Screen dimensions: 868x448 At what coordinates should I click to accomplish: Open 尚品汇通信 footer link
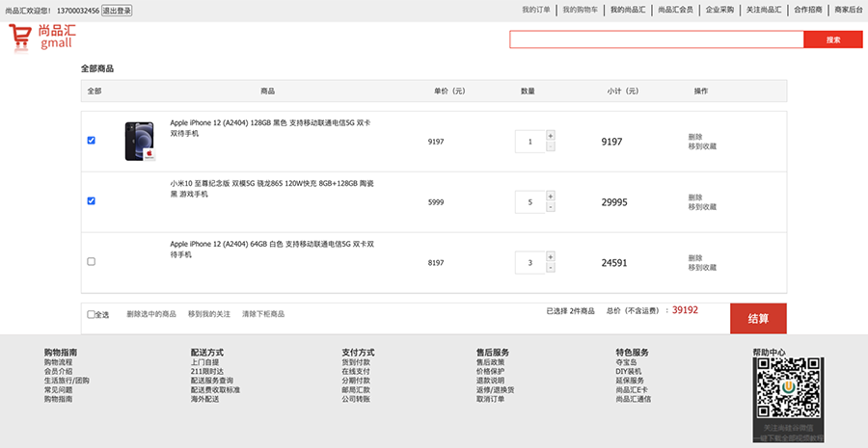634,399
